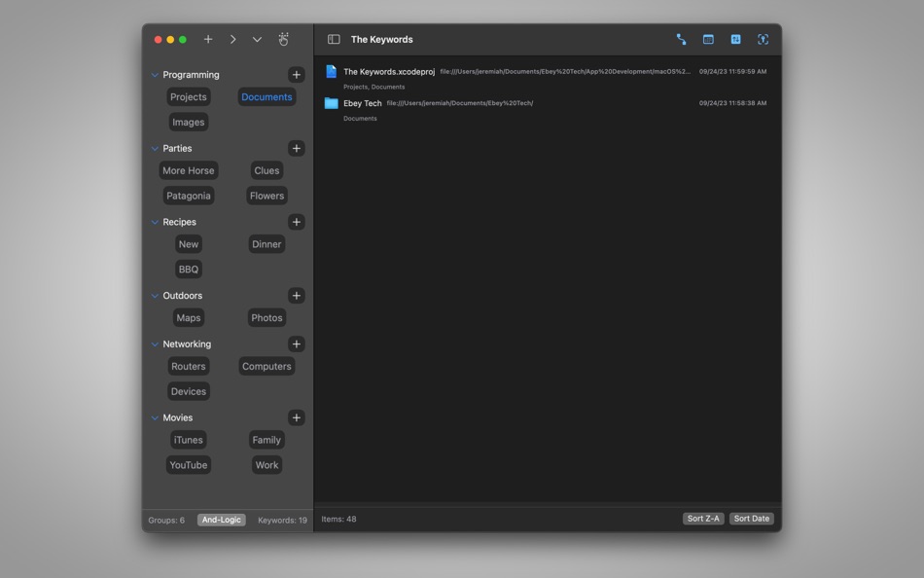The width and height of the screenshot is (924, 578).
Task: Select the Work keyword
Action: click(267, 465)
